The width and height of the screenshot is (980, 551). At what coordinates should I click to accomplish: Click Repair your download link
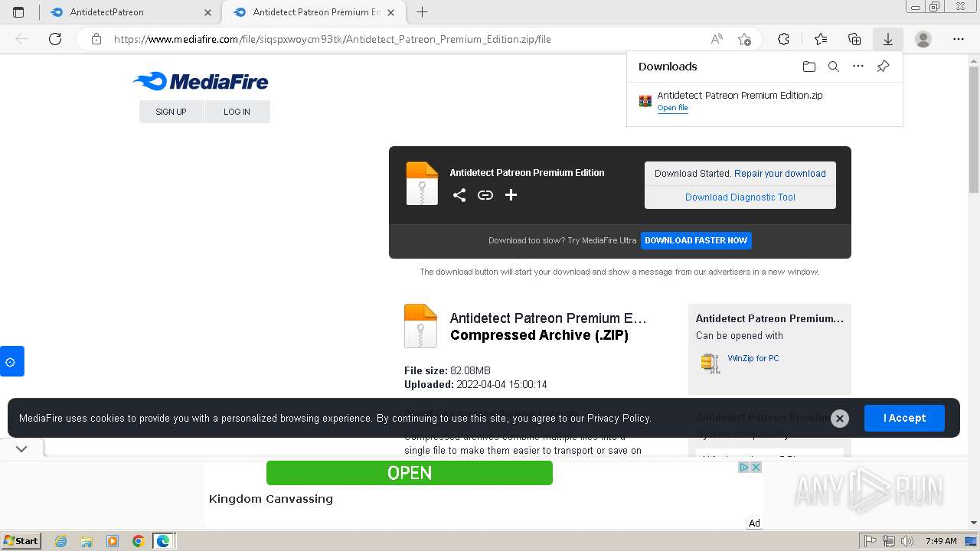[x=780, y=174]
